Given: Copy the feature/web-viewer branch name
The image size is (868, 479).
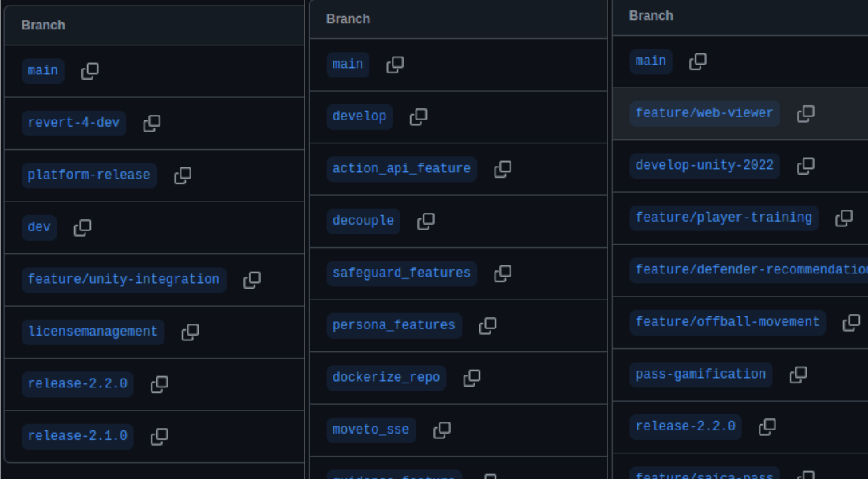Looking at the screenshot, I should 806,113.
